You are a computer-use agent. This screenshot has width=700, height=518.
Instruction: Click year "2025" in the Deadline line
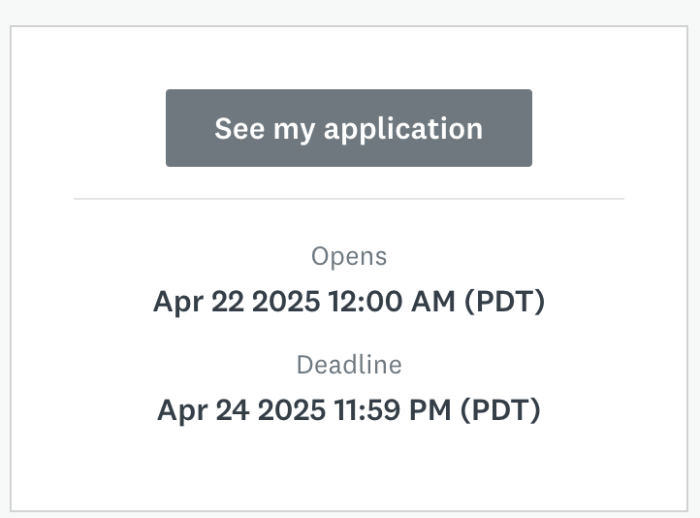point(287,411)
